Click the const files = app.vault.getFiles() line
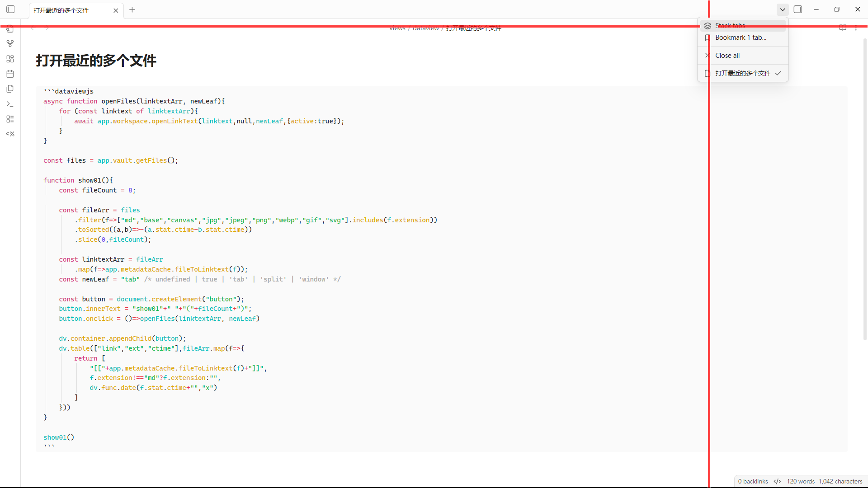The image size is (868, 488). click(111, 160)
